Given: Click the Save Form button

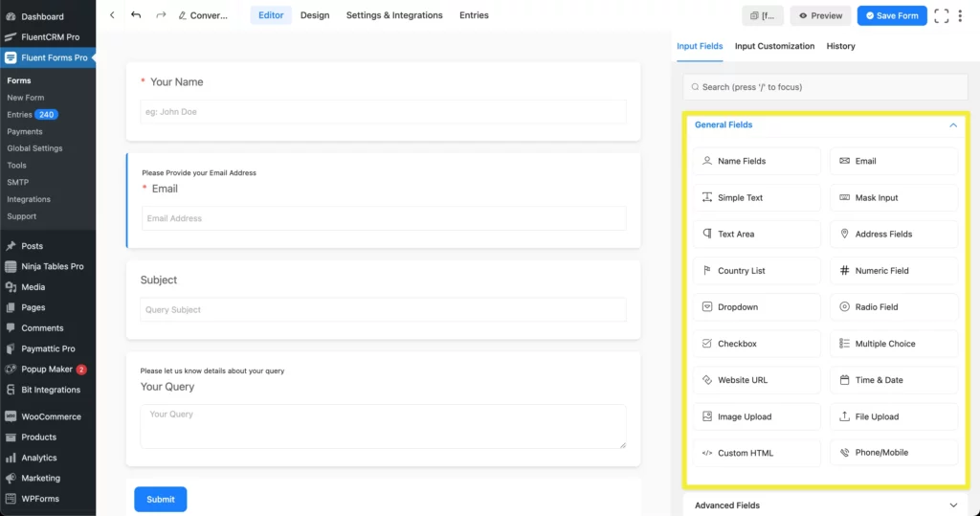Looking at the screenshot, I should [892, 15].
